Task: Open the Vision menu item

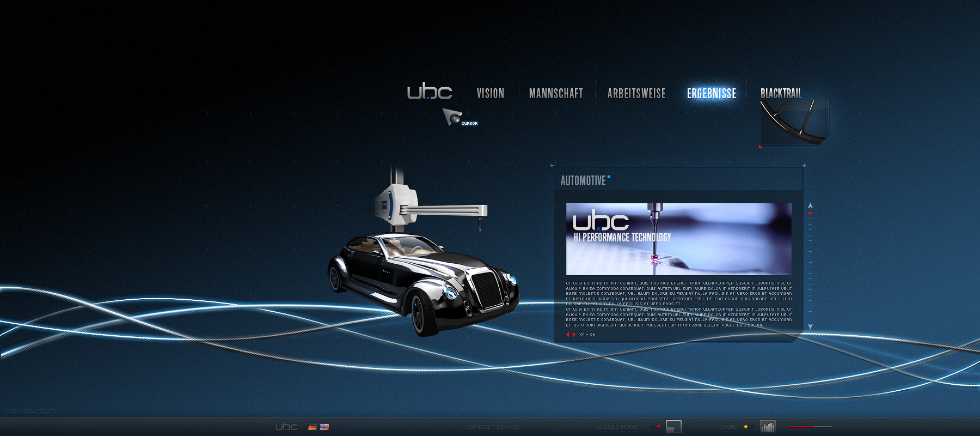Action: (x=491, y=94)
